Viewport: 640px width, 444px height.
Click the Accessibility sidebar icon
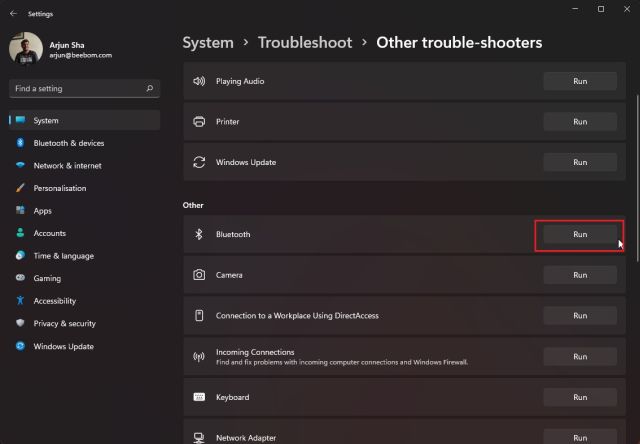[x=20, y=301]
